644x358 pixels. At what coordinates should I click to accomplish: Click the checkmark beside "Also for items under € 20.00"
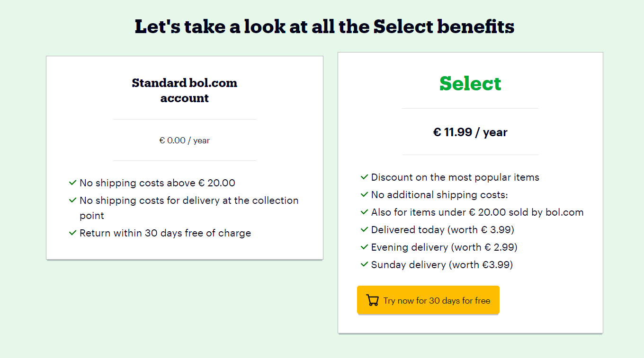pos(364,212)
